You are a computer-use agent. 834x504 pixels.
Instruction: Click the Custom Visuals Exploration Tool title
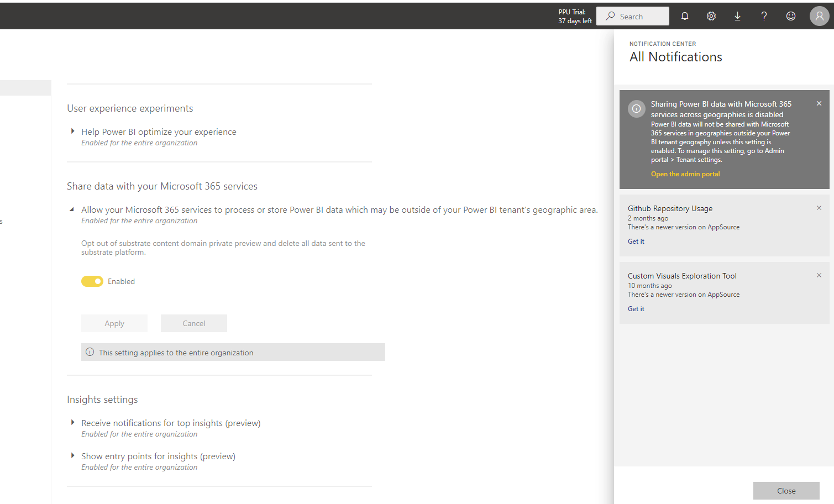682,276
